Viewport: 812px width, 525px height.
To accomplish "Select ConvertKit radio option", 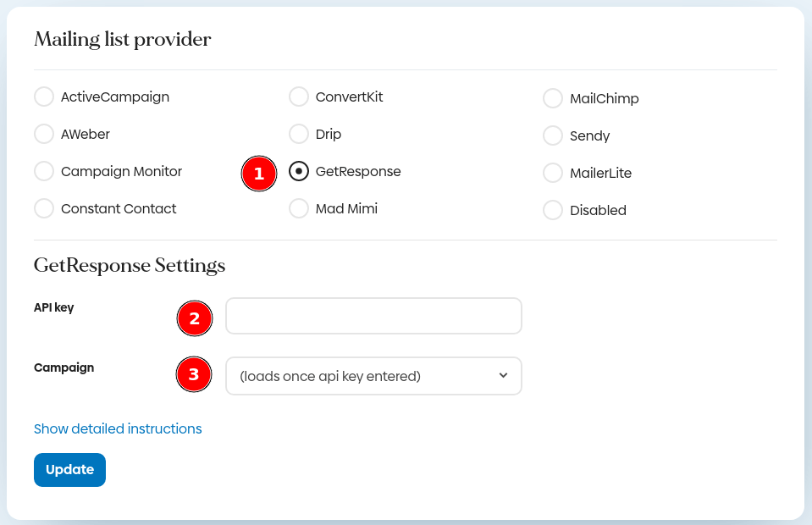I will 299,97.
